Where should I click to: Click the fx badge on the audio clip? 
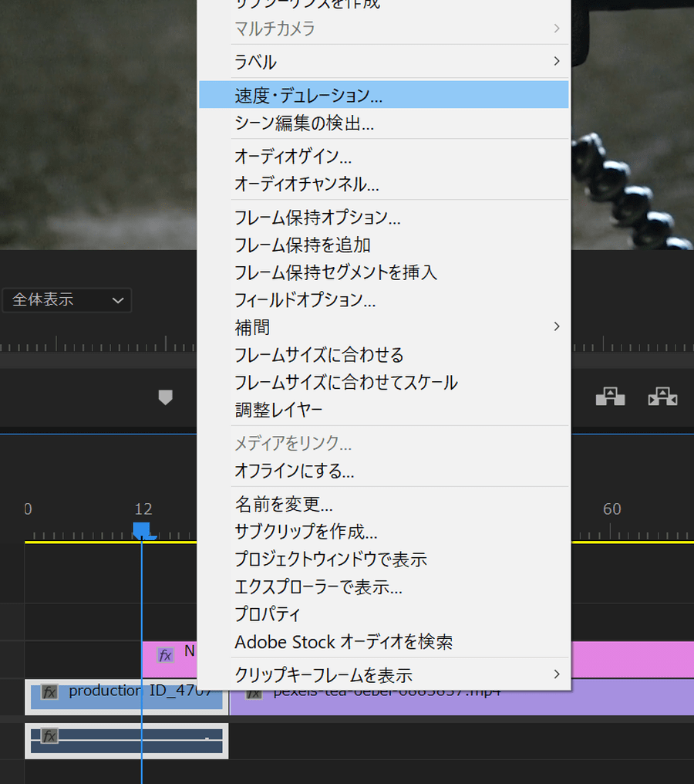click(49, 736)
